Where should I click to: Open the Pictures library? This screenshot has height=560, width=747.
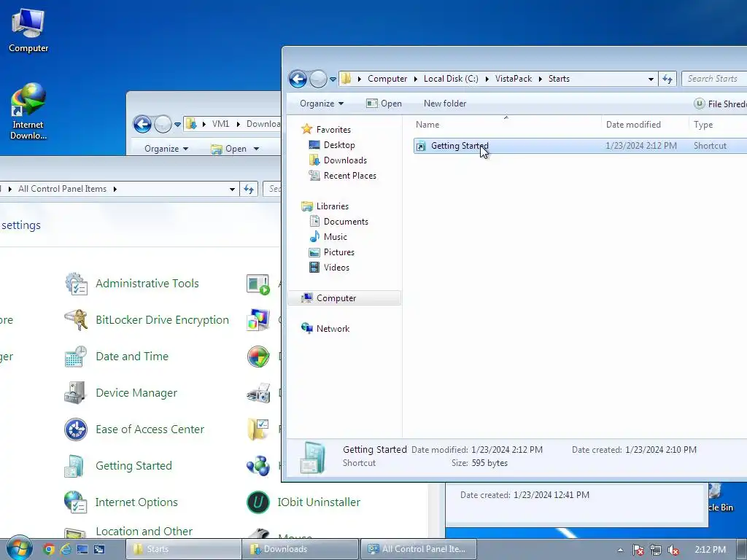(x=338, y=252)
